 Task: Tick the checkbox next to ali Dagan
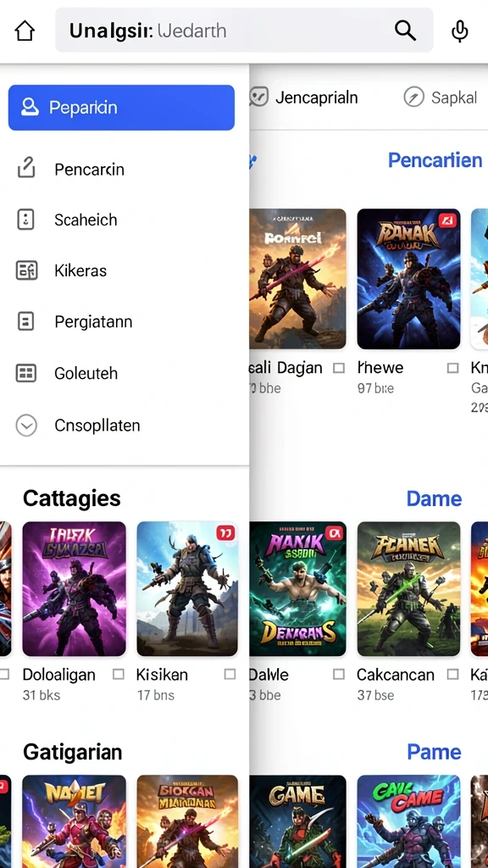click(339, 368)
